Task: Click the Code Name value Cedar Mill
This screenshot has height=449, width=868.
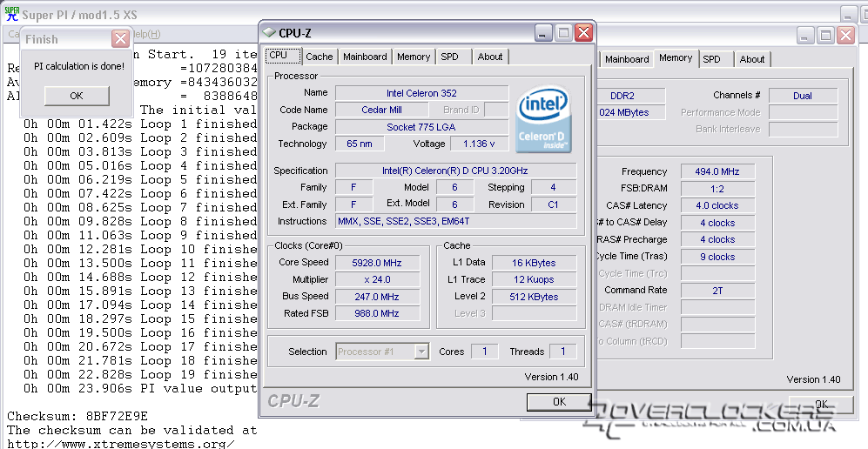Action: pos(382,110)
